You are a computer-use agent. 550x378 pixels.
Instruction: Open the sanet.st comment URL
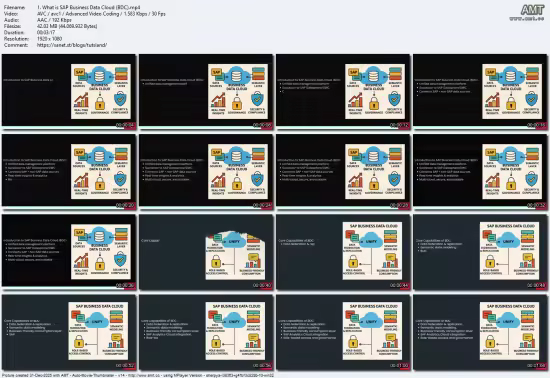point(72,45)
